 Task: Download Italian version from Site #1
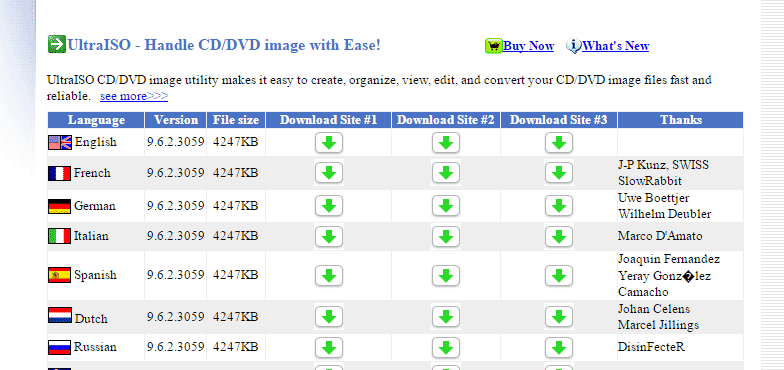328,236
